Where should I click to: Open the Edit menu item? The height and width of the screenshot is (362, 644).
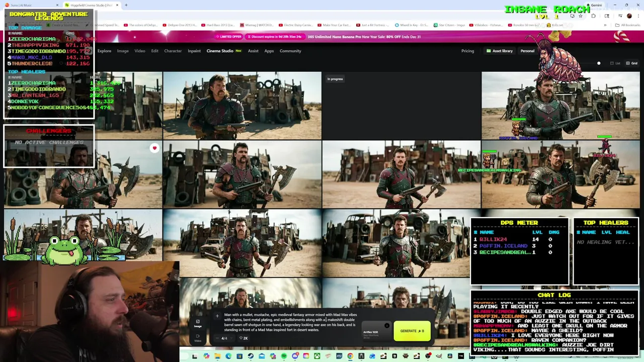click(x=154, y=51)
